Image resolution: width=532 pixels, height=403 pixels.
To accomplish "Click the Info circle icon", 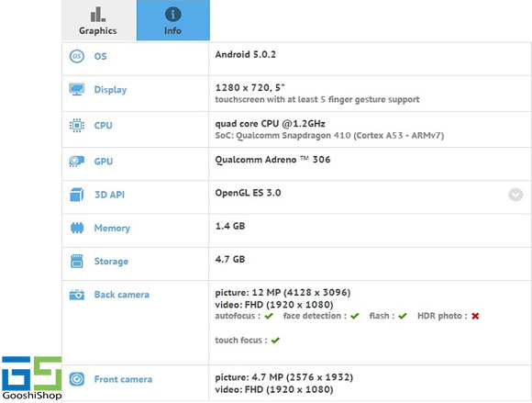I will coord(173,15).
